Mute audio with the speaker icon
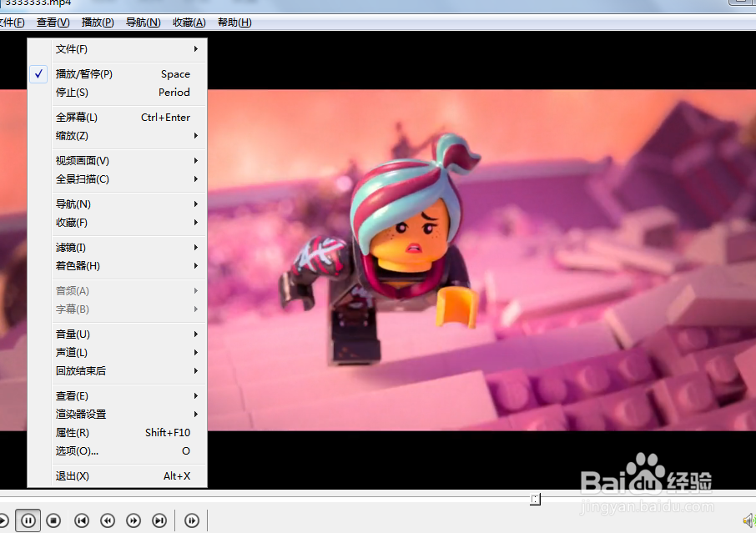The width and height of the screenshot is (756, 533). pos(749,520)
